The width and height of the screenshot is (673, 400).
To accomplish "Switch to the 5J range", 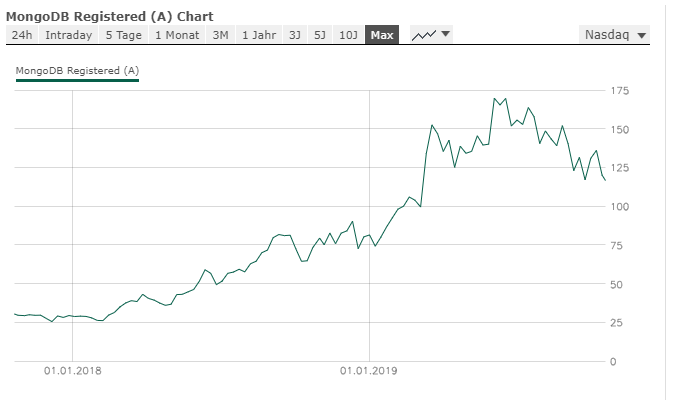I will [320, 35].
